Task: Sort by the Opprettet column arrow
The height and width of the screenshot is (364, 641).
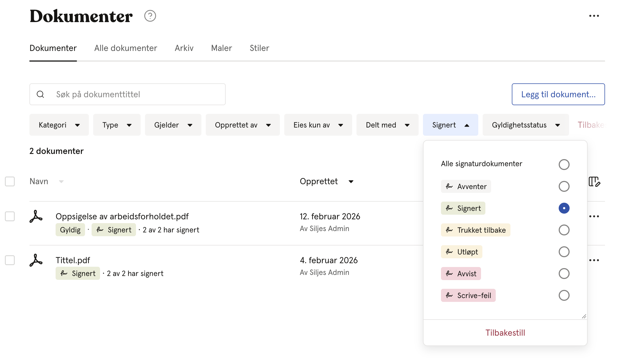Action: (351, 181)
